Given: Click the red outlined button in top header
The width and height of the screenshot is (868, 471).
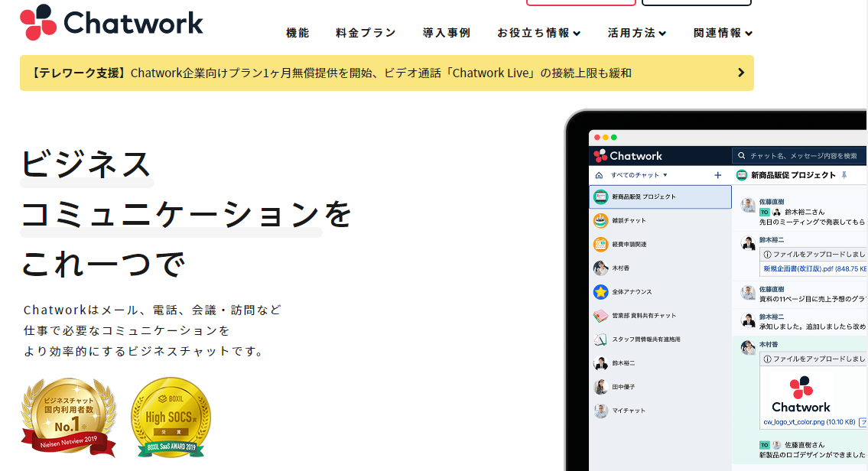Looking at the screenshot, I should pyautogui.click(x=580, y=3).
